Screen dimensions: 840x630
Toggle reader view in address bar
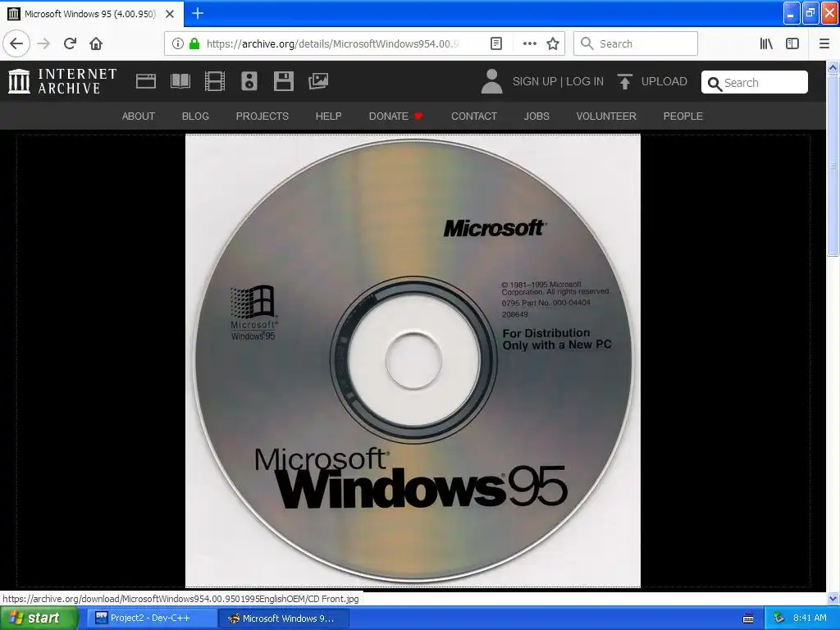click(496, 43)
